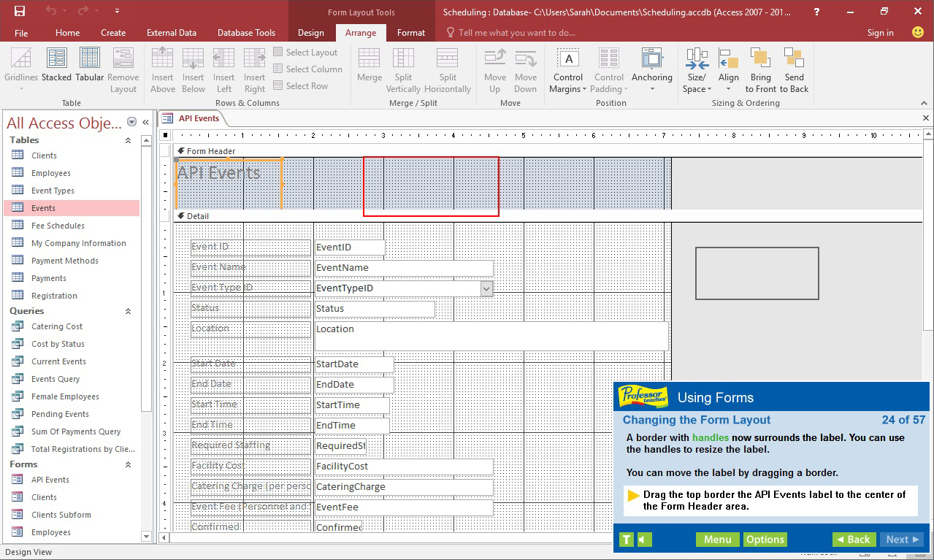Bring selection to front

tap(760, 69)
